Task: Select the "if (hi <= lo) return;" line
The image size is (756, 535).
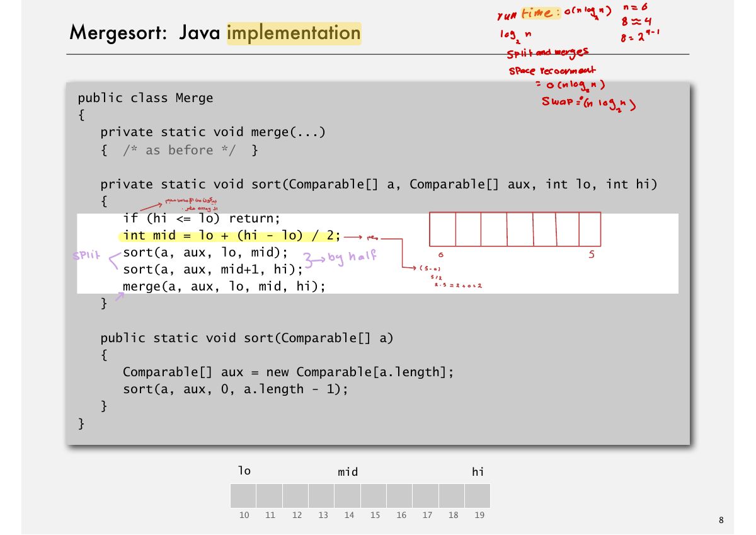Action: coord(201,219)
